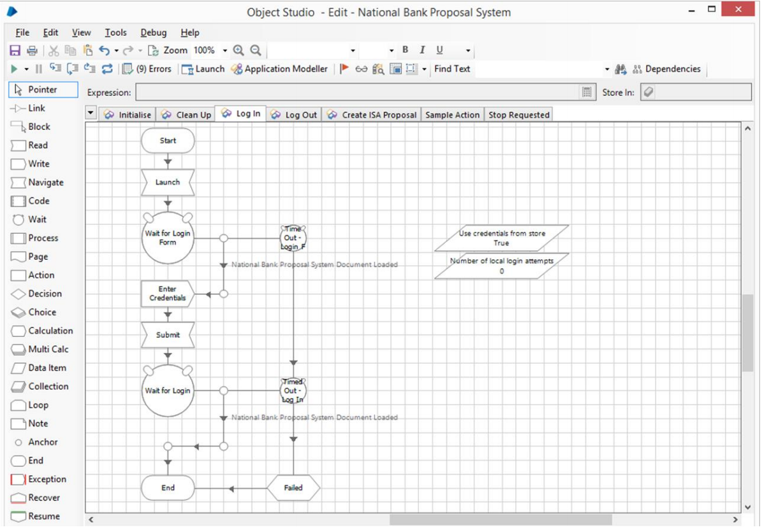
Task: Select the Code stage tool
Action: pyautogui.click(x=30, y=201)
